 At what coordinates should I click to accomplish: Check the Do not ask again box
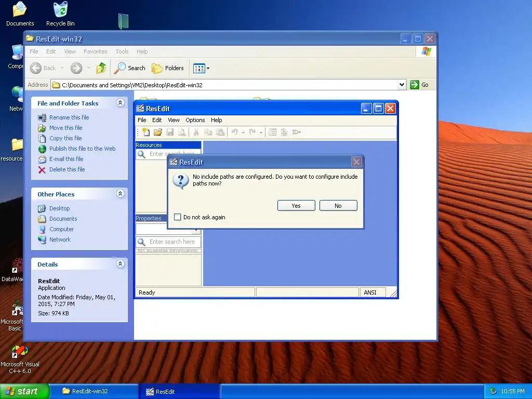pos(177,217)
